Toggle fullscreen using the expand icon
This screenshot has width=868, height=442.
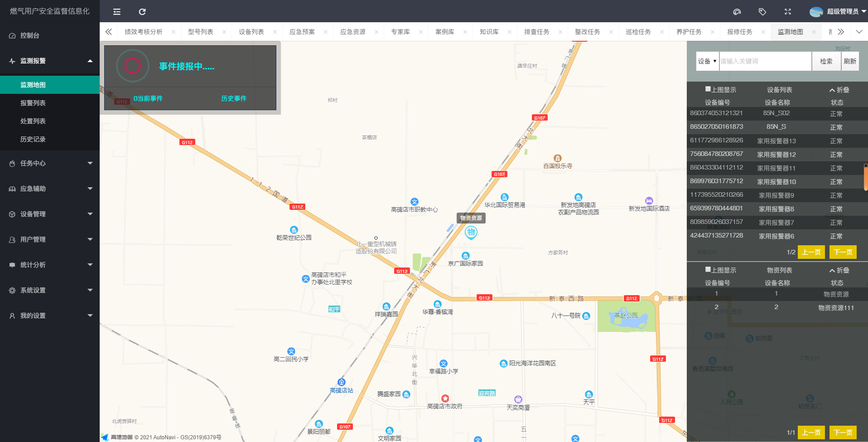pyautogui.click(x=788, y=12)
